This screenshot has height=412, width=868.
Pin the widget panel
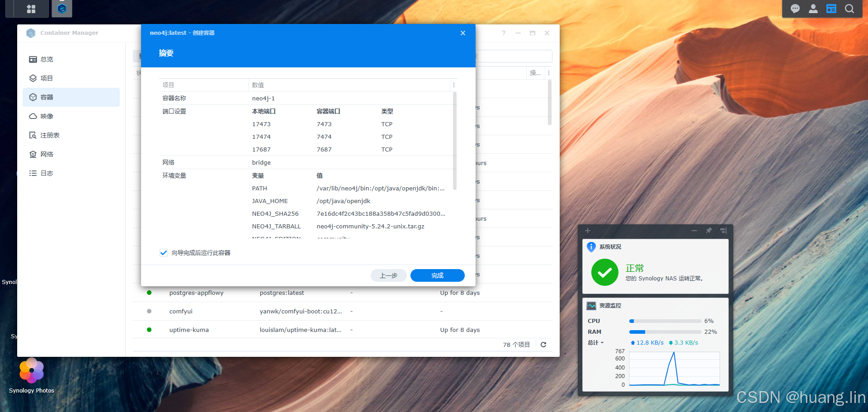tap(708, 231)
